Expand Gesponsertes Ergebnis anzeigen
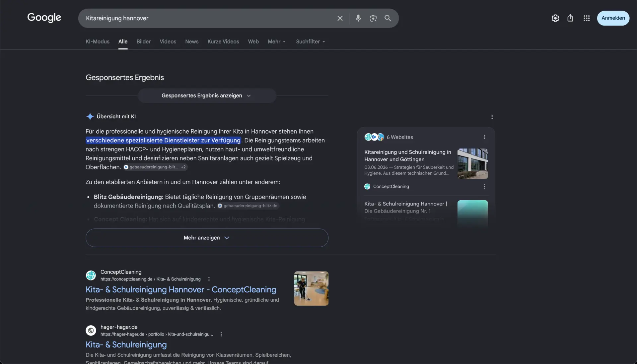This screenshot has height=364, width=637. pos(207,95)
